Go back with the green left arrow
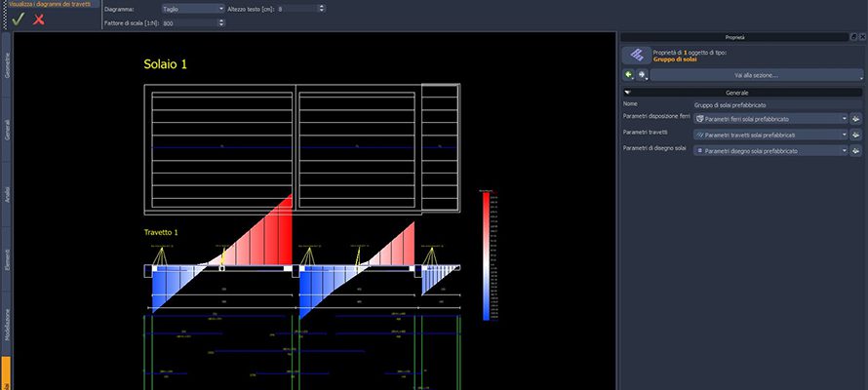Screen dimensions: 868x390 [629, 75]
